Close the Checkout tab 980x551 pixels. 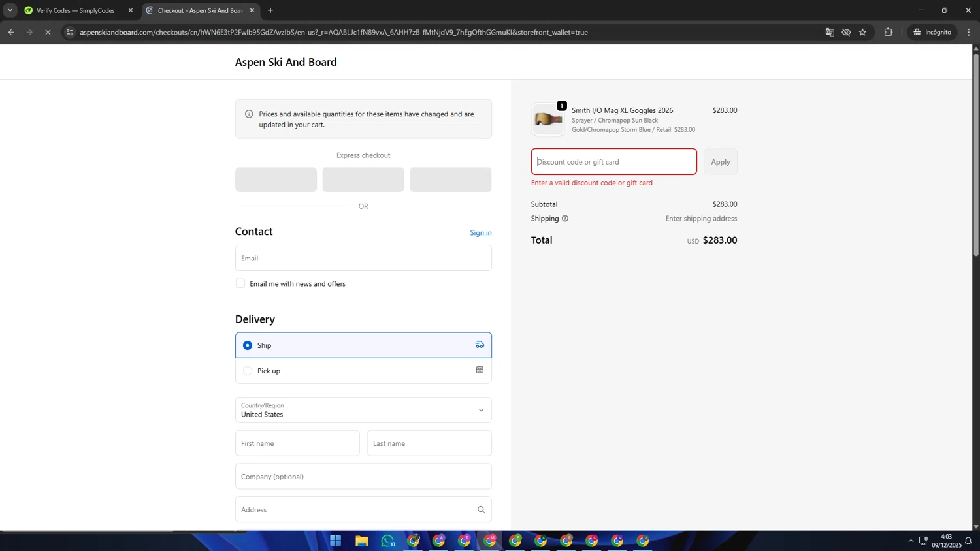coord(252,10)
